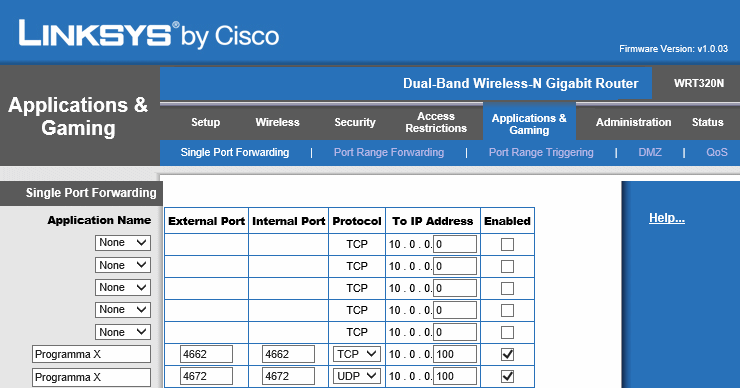740x388 pixels.
Task: Enable the fourth preset forwarding row checkbox
Action: tap(507, 311)
